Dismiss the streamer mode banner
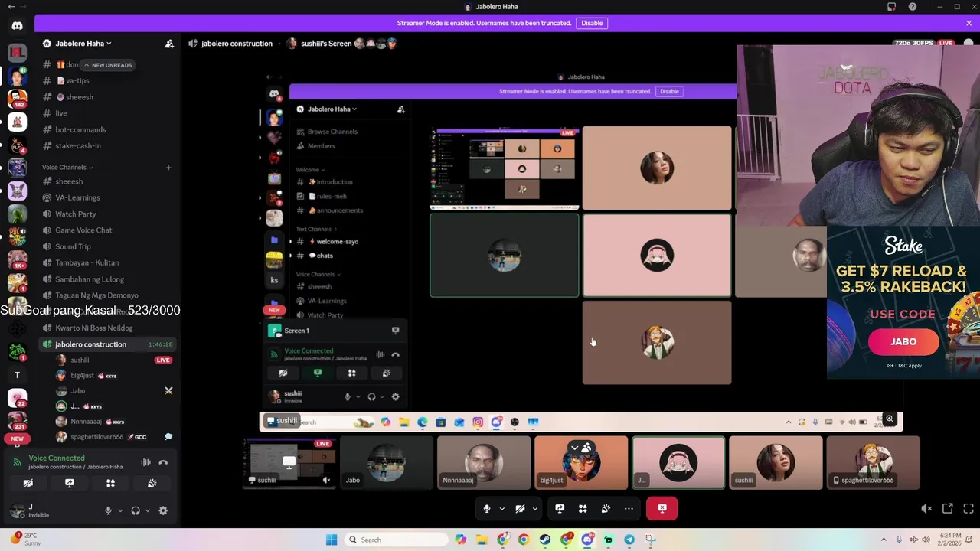Screen dimensions: 980x551 click(x=969, y=23)
